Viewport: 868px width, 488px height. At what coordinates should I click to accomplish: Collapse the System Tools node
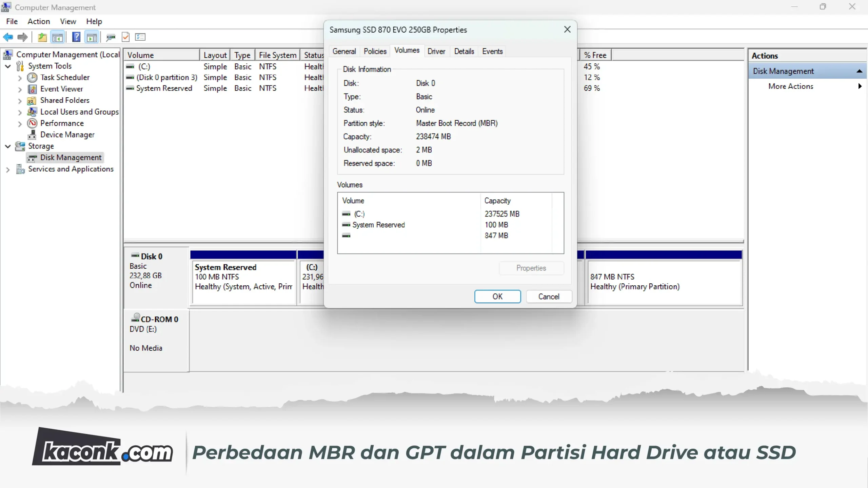point(8,66)
